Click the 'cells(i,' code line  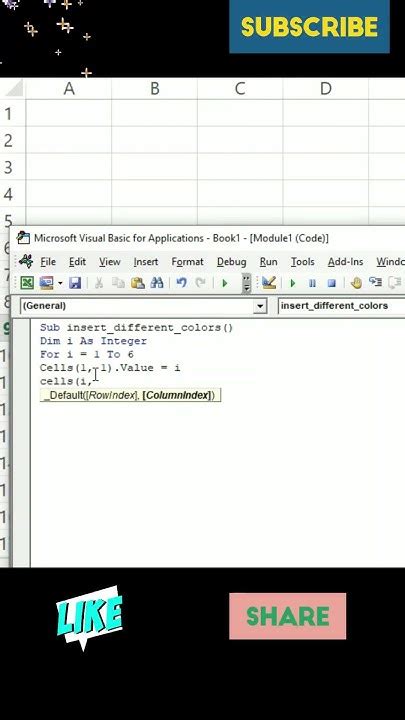(66, 381)
